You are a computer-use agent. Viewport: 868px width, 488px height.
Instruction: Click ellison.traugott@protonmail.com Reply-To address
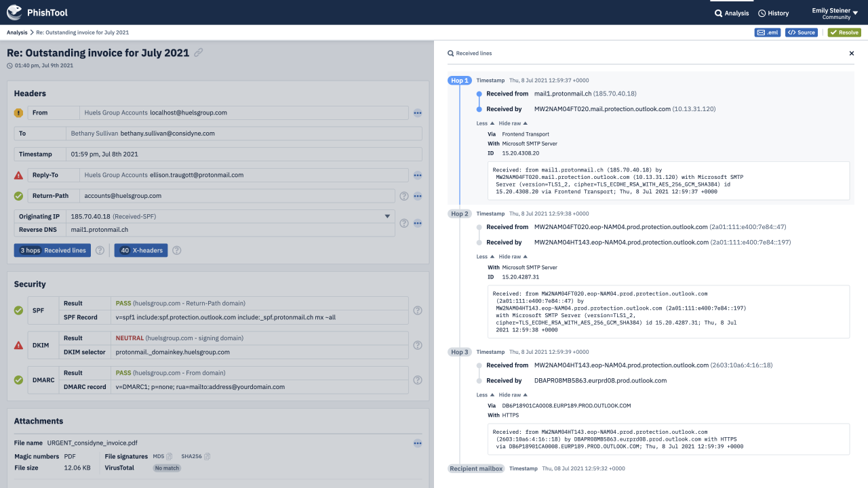[x=197, y=175]
